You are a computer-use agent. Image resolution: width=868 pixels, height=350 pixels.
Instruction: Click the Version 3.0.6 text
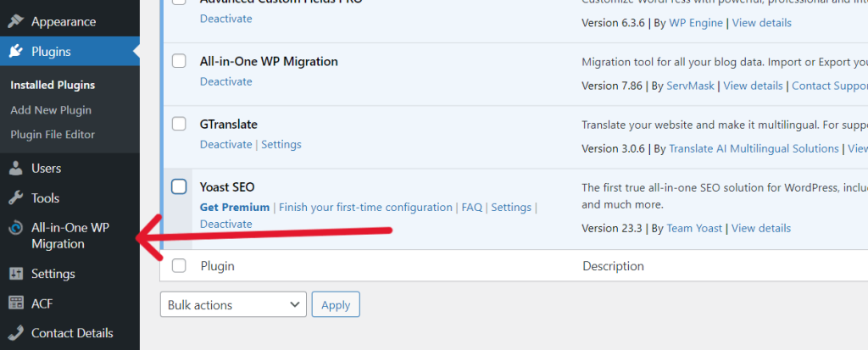[x=613, y=148]
